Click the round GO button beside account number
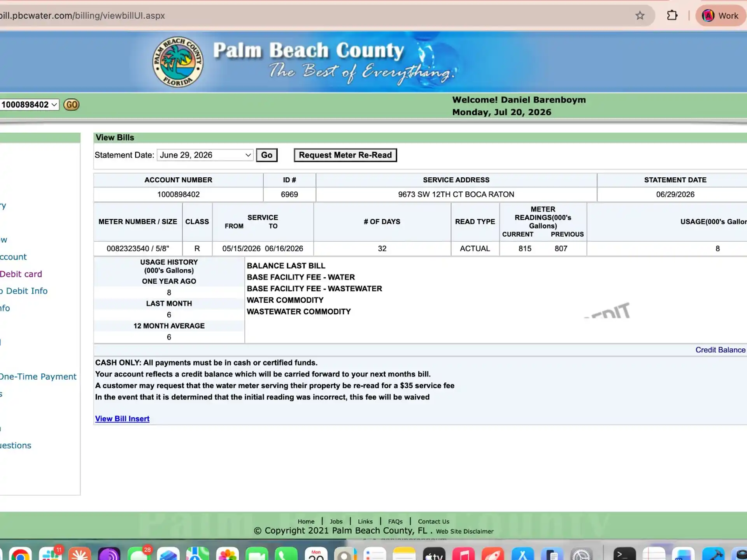Screen dimensions: 747x560 point(72,105)
